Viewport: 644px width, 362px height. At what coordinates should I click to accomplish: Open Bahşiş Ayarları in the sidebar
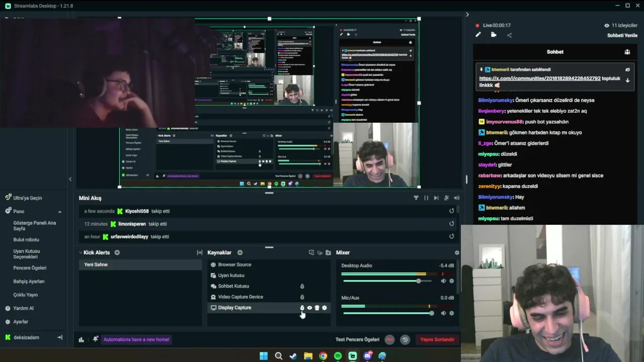29,282
